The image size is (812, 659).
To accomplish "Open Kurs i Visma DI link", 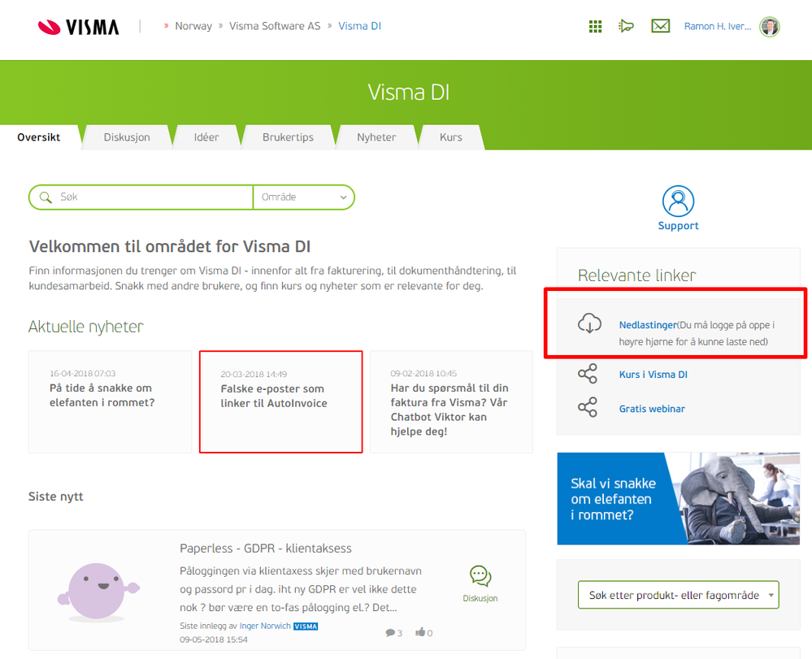I will [653, 375].
